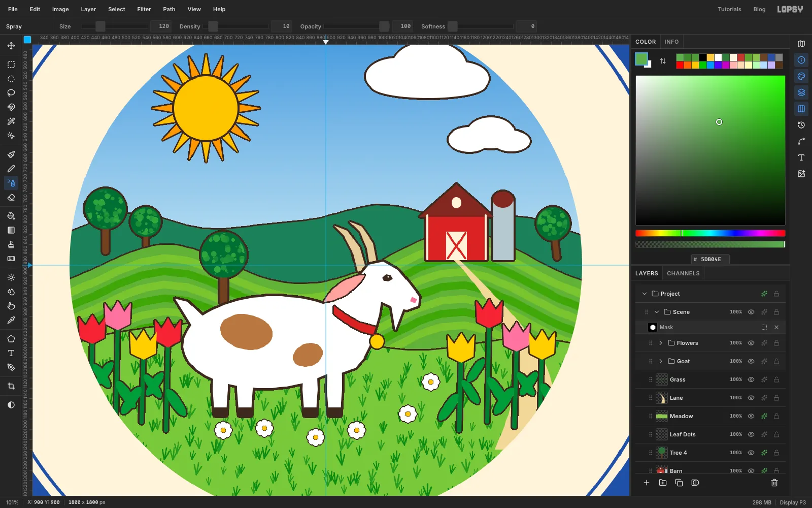Screen dimensions: 812x508
Task: Select the Crop tool
Action: pyautogui.click(x=11, y=386)
